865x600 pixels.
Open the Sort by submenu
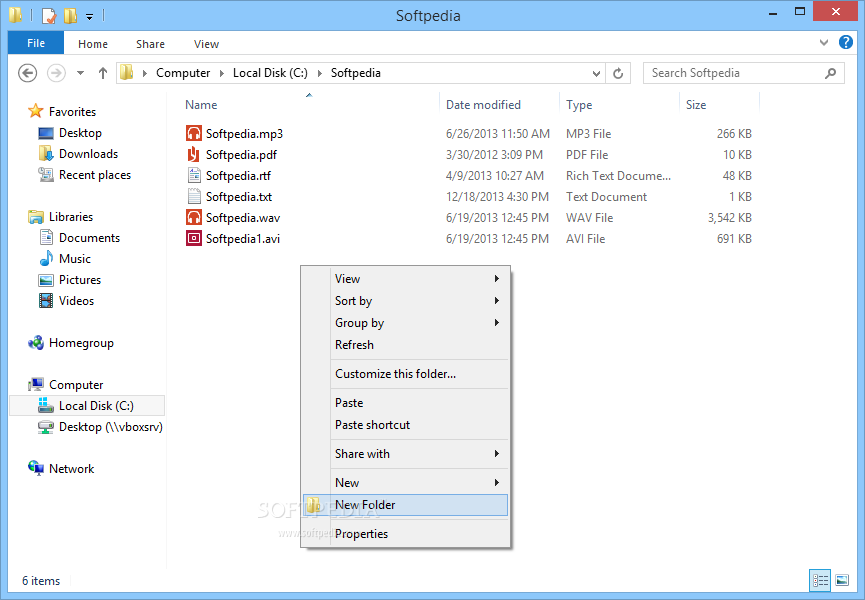[x=405, y=301]
